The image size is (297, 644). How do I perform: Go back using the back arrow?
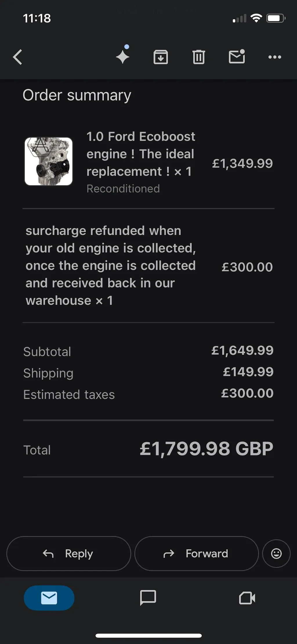click(x=18, y=57)
